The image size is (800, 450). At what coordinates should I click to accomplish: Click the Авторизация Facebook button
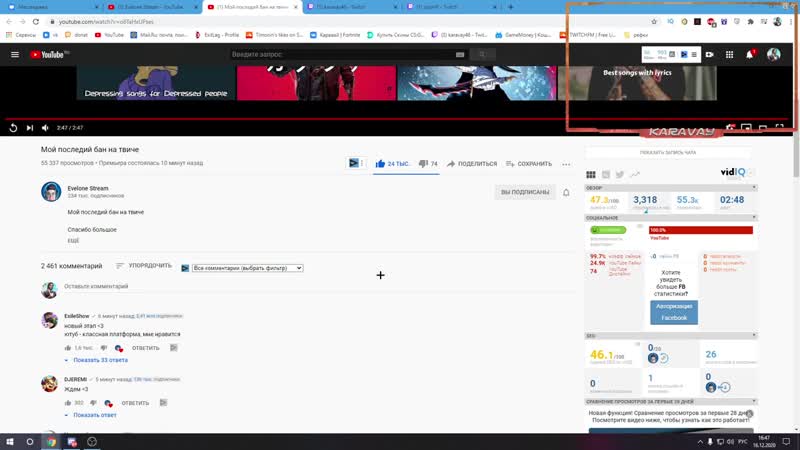click(674, 312)
